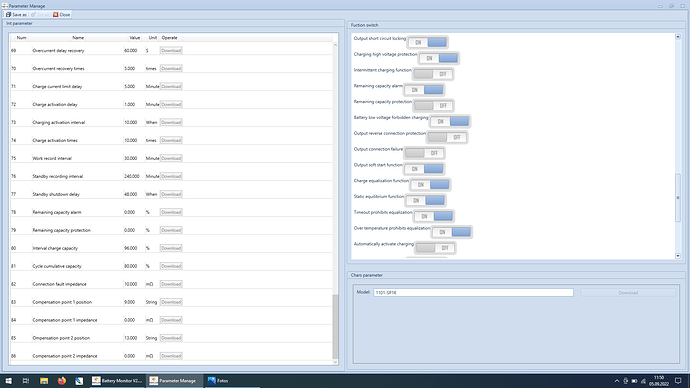Screen dimensions: 690x388
Task: Click the Operate column header
Action: point(169,38)
